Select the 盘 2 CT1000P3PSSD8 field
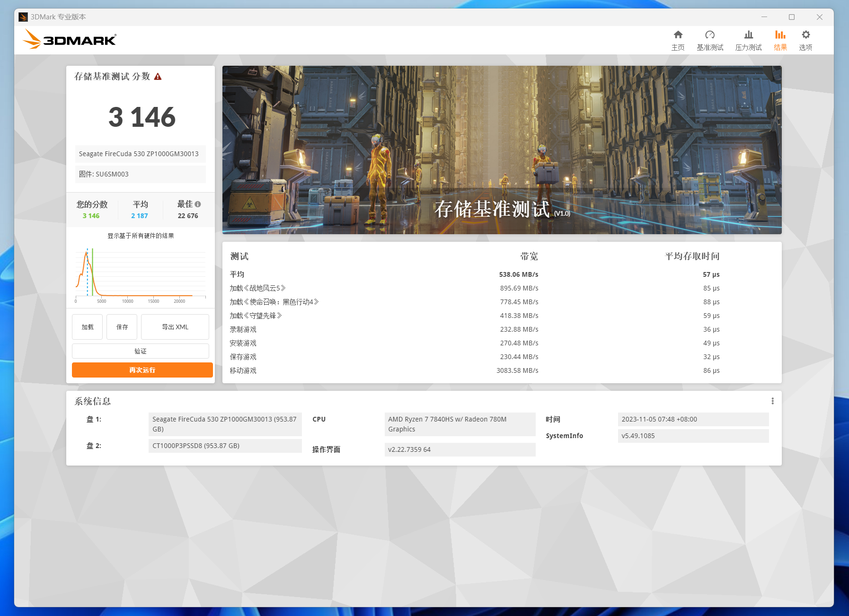Image resolution: width=849 pixels, height=616 pixels. point(225,446)
